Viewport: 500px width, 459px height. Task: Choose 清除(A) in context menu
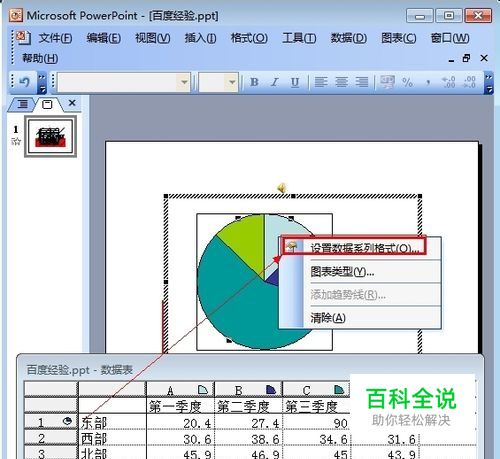(x=360, y=318)
